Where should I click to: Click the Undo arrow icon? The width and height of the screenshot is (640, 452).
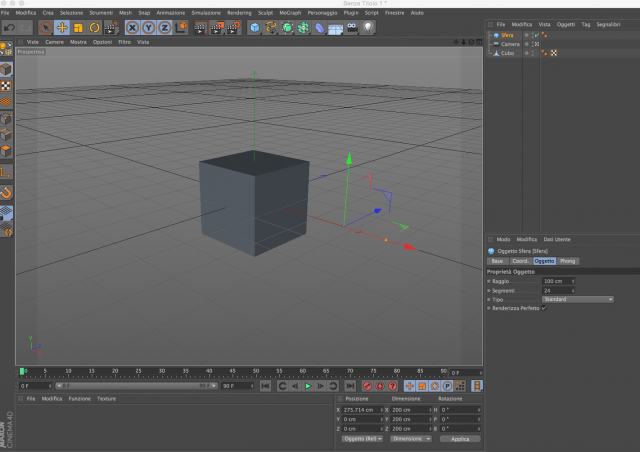pyautogui.click(x=9, y=28)
